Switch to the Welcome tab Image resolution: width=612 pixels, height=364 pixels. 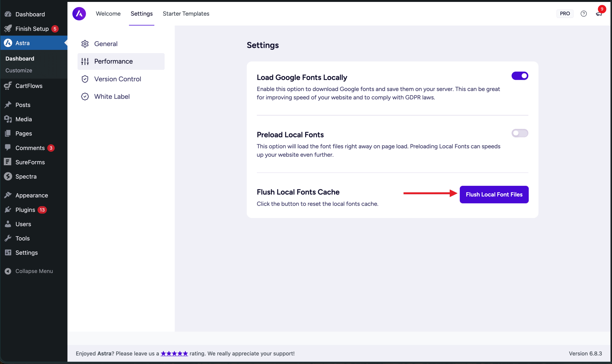point(108,14)
